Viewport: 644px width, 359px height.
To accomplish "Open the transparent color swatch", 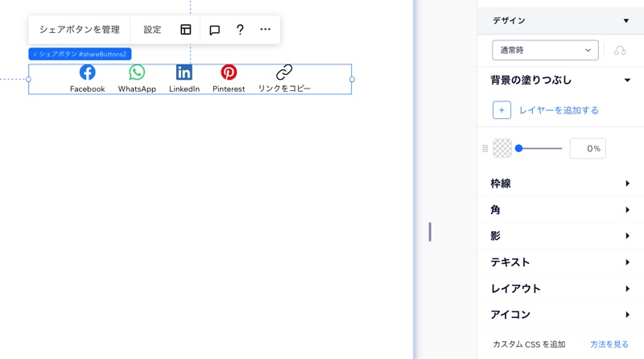I will click(x=502, y=148).
